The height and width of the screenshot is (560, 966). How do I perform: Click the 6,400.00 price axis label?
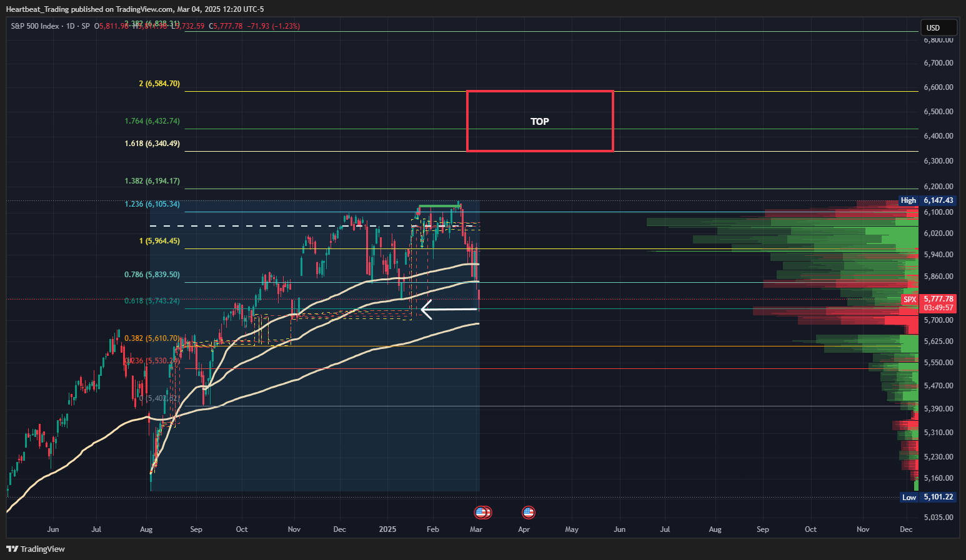(939, 136)
